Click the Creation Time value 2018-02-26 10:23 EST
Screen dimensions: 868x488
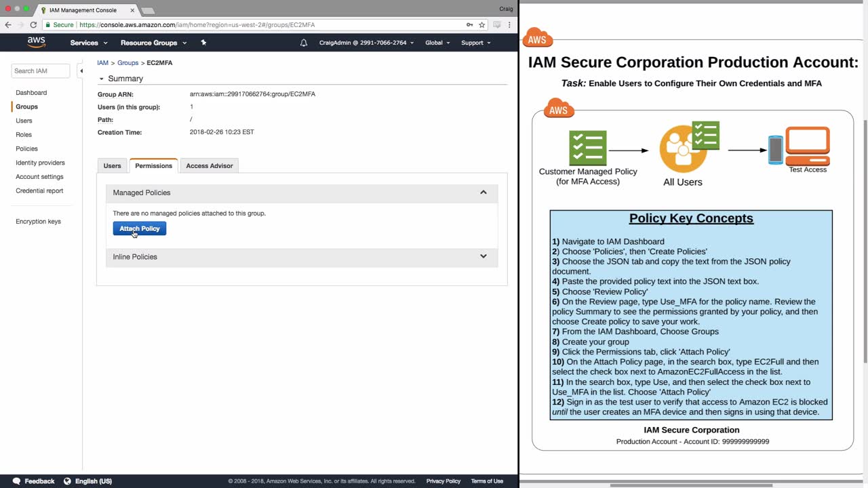click(x=222, y=132)
